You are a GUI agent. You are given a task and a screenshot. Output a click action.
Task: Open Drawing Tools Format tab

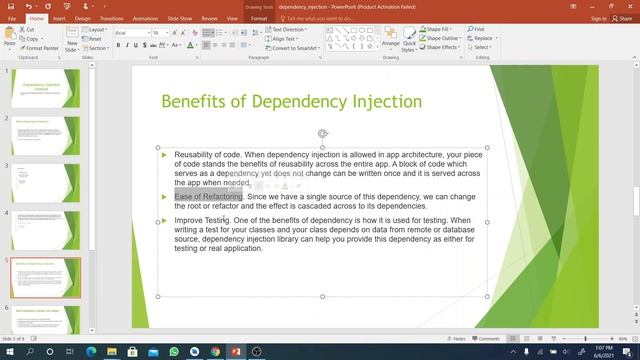tap(259, 18)
